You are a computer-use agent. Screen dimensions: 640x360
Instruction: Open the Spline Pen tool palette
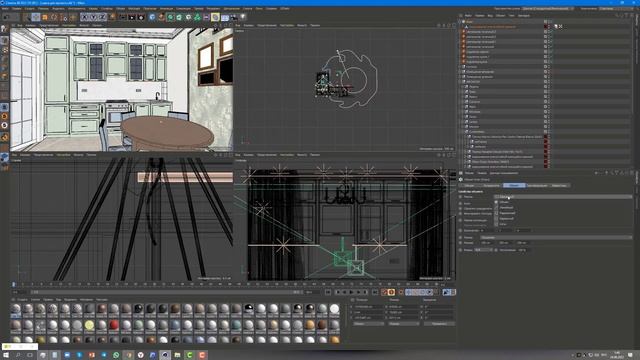161,17
